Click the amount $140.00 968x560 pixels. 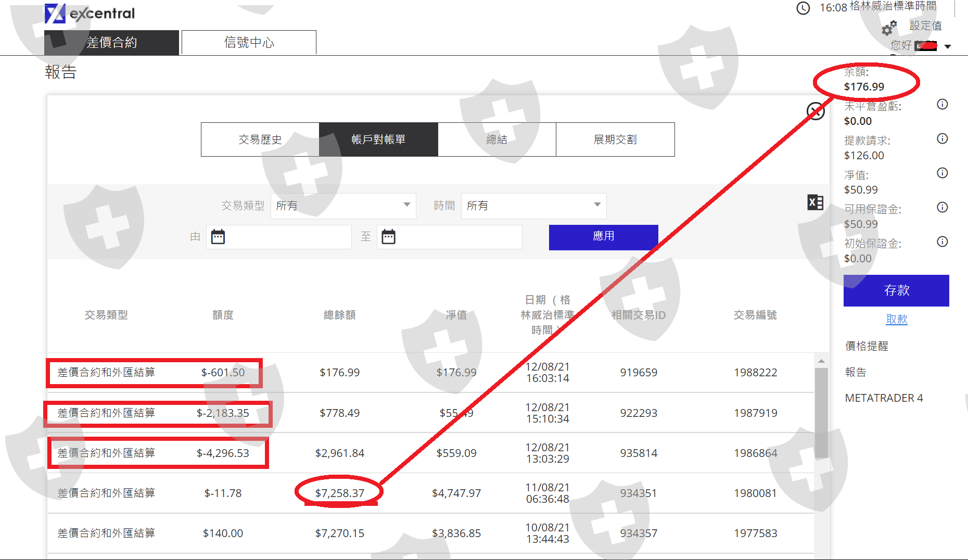223,533
